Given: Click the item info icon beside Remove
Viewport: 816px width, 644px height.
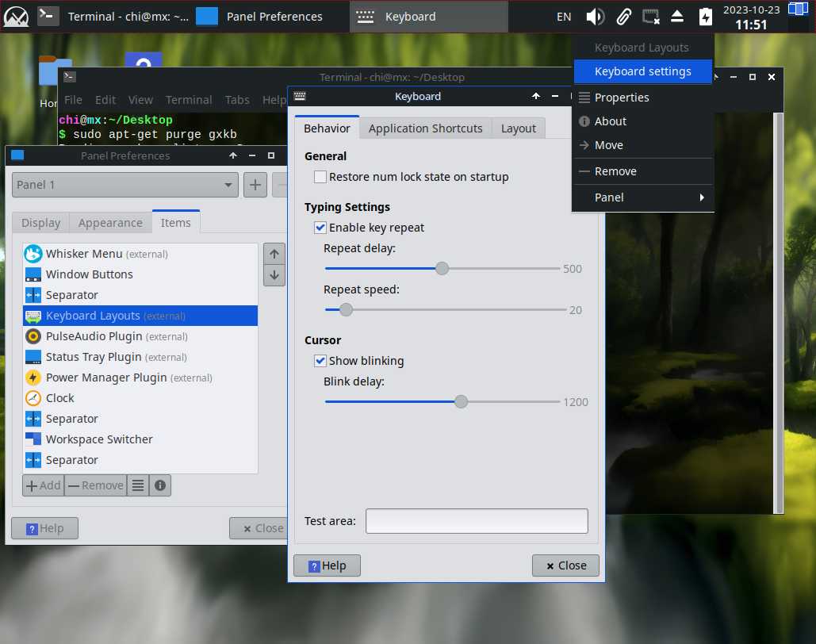Looking at the screenshot, I should point(160,485).
